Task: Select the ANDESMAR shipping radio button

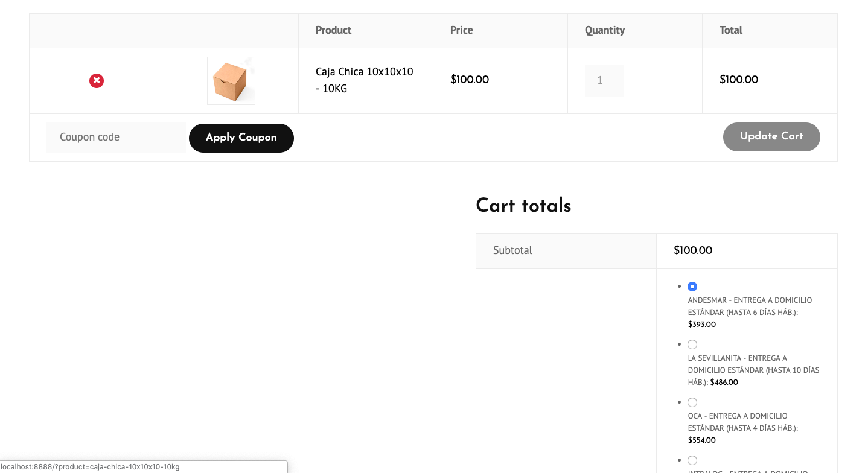Action: (x=692, y=287)
